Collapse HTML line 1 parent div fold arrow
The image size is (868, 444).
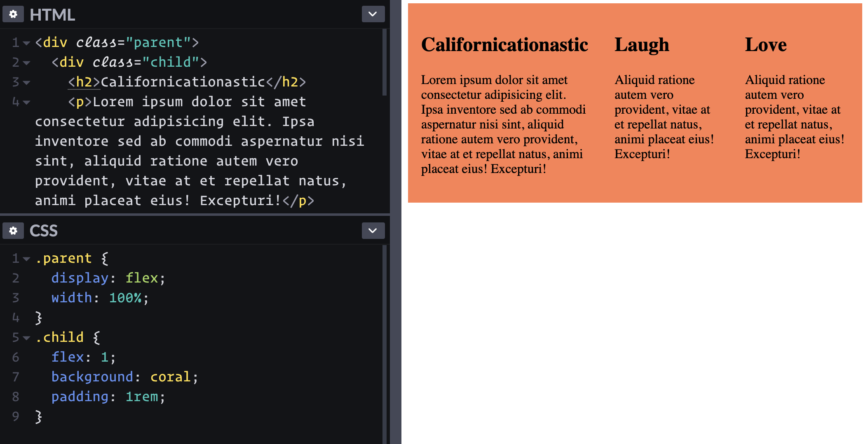[x=26, y=43]
